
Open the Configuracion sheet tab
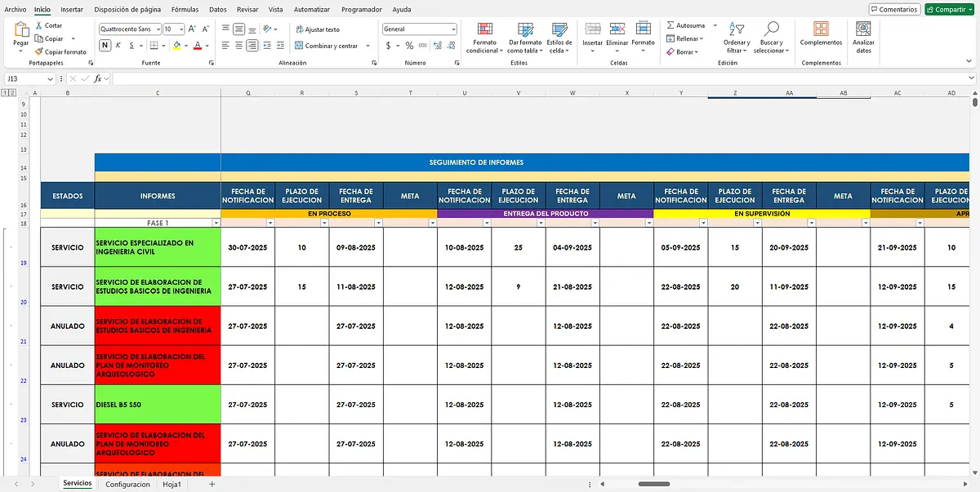(127, 484)
